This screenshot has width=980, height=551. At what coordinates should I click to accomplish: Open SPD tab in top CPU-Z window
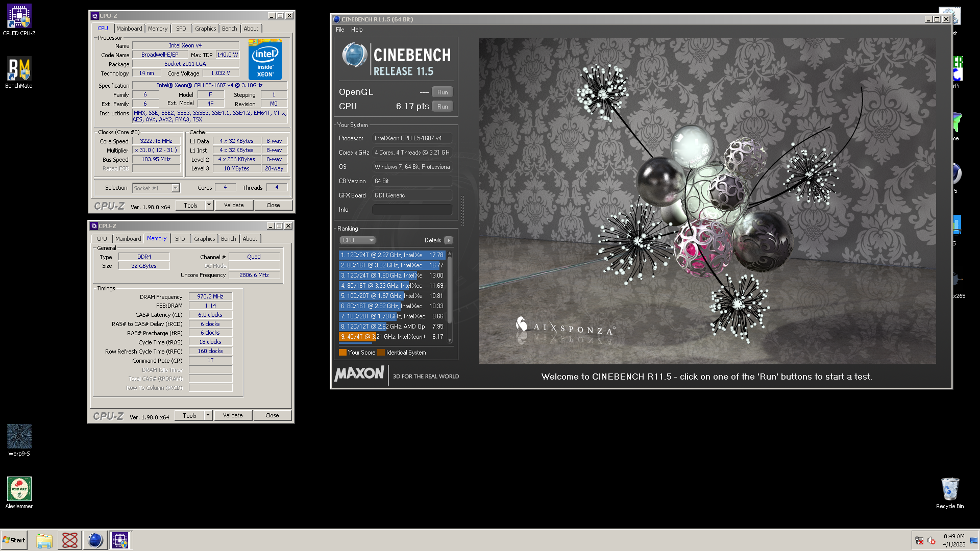click(x=181, y=29)
